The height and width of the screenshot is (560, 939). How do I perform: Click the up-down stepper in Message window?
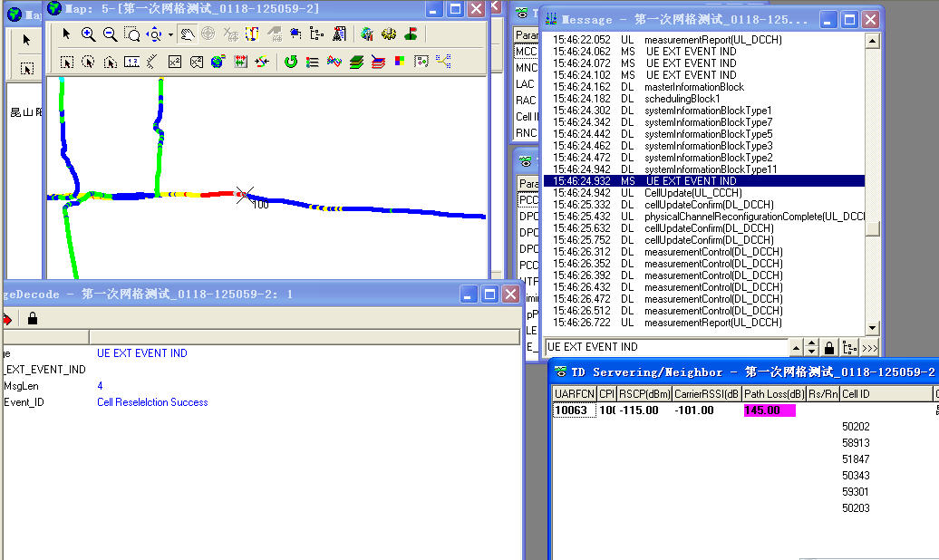coord(811,347)
